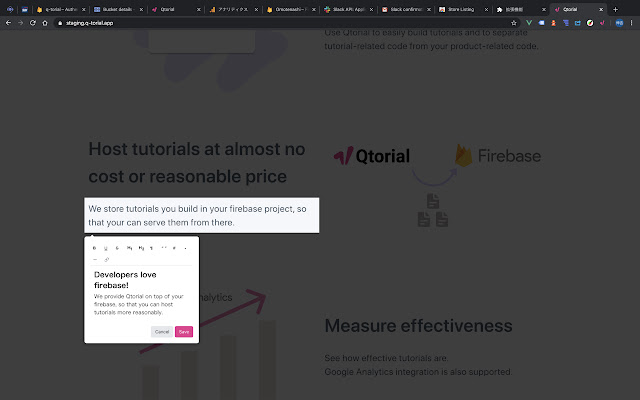640x400 pixels.
Task: Apply bold formatting in the editor toolbar
Action: click(x=94, y=248)
